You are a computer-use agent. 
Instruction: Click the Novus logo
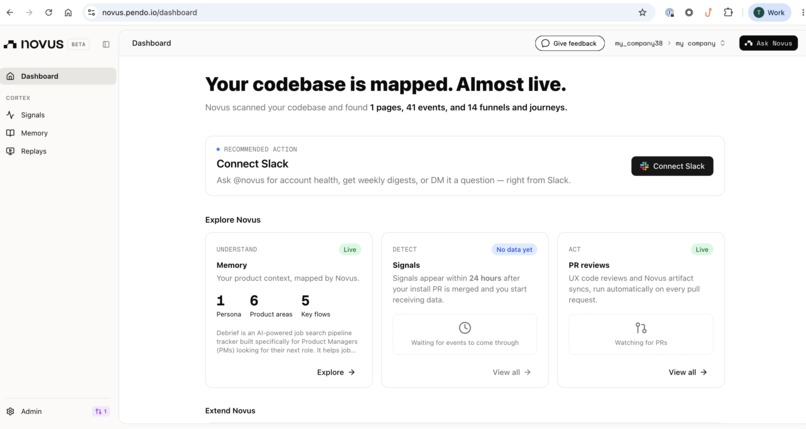(x=33, y=44)
